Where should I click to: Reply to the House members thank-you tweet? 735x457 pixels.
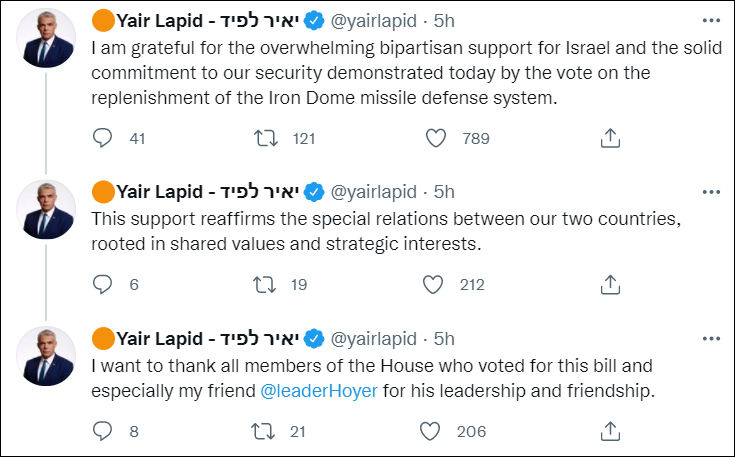103,431
